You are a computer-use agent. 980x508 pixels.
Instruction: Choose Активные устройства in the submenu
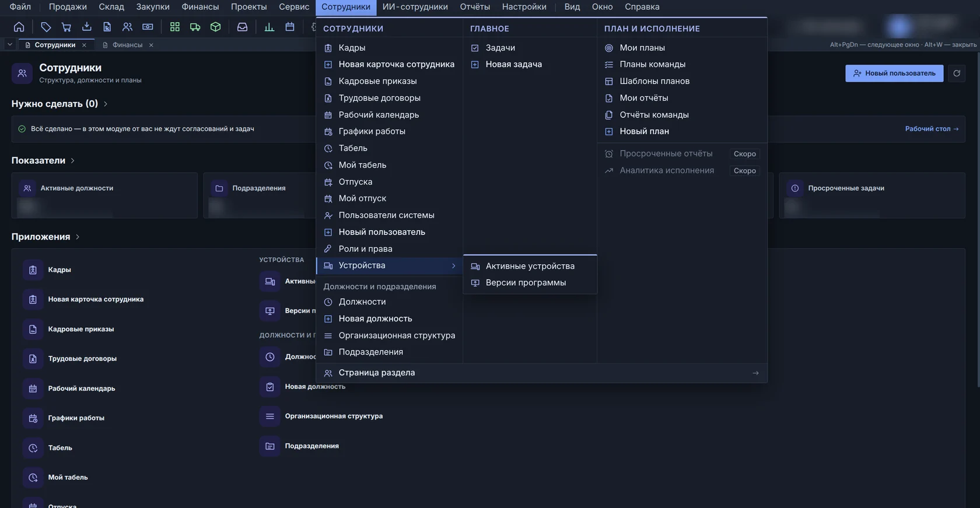530,266
